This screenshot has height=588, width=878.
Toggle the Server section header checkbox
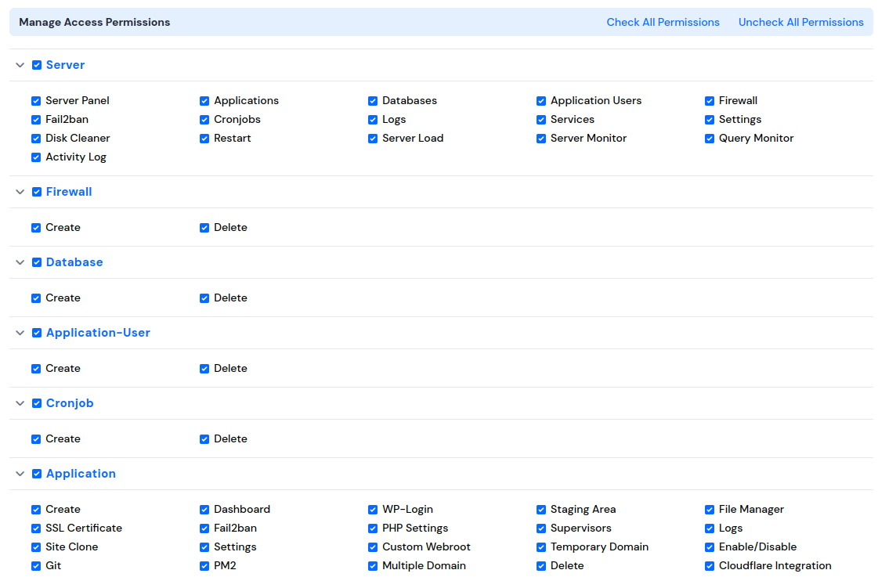[x=37, y=65]
